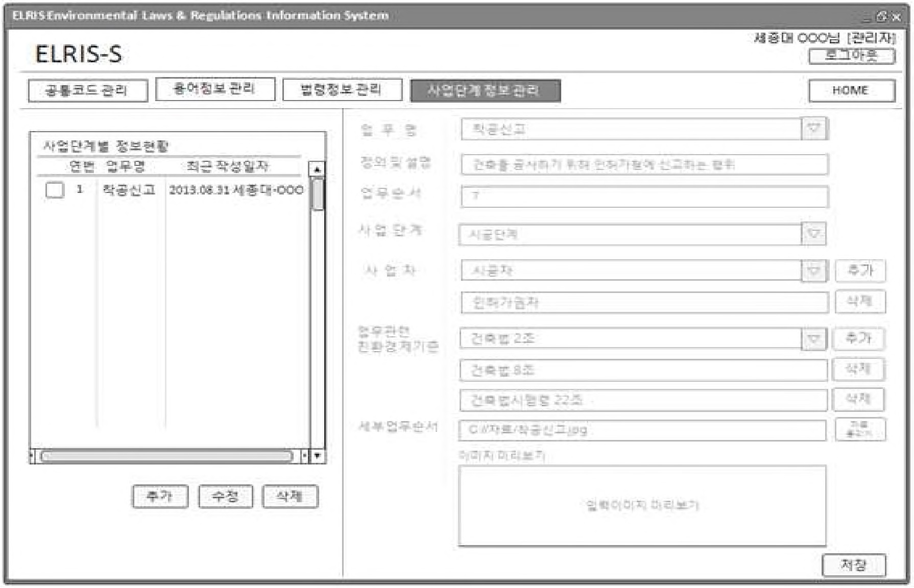Click the list's vertical scroll up arrow
The image size is (914, 588).
tap(317, 169)
